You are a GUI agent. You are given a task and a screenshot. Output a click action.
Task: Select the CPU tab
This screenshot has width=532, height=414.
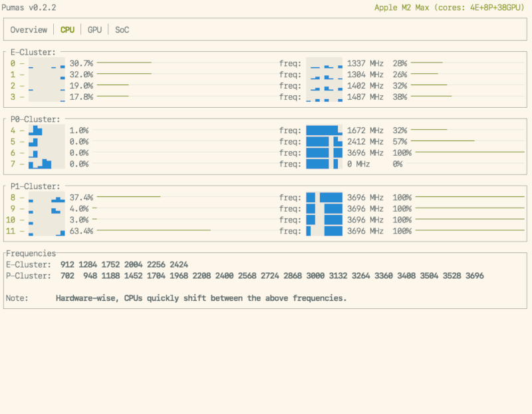coord(67,30)
